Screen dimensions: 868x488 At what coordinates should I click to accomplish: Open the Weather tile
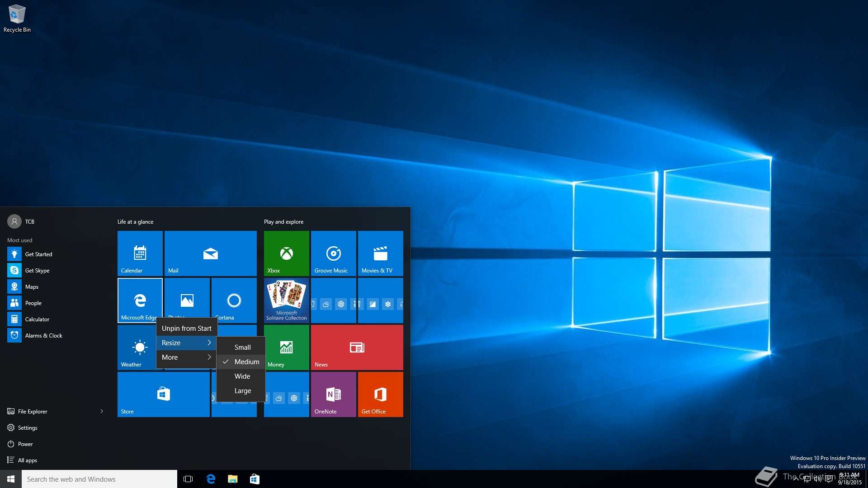pyautogui.click(x=137, y=347)
